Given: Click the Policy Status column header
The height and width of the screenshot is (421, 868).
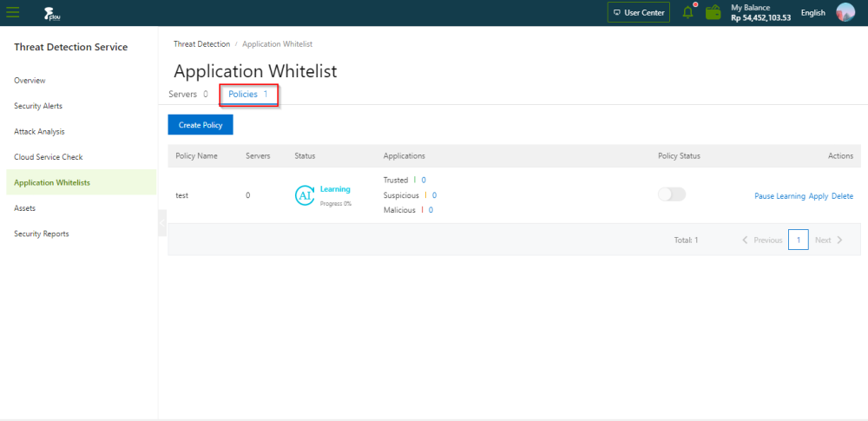Looking at the screenshot, I should [679, 155].
